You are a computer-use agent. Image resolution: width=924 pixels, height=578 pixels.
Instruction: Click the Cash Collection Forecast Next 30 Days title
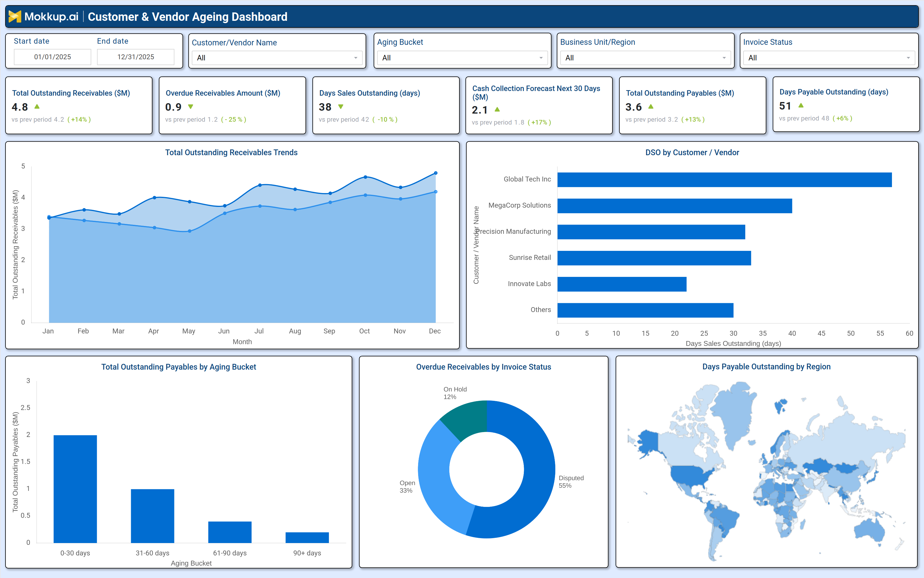coord(536,92)
